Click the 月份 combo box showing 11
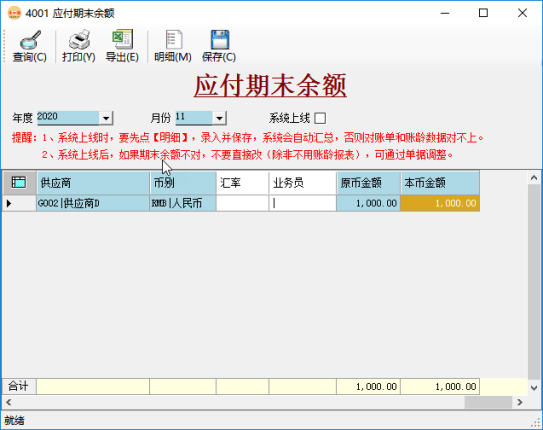Screen dimensions: 543x430 point(201,118)
